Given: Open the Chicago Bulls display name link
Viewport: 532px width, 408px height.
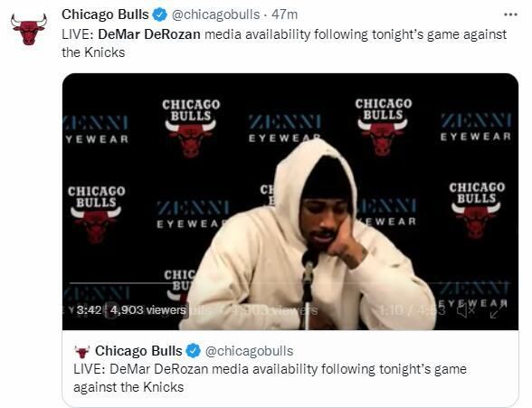Looking at the screenshot, I should pos(105,14).
